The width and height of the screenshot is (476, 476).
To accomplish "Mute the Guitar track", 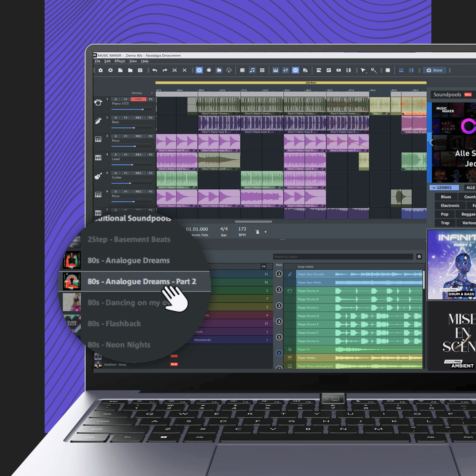I will point(126,173).
